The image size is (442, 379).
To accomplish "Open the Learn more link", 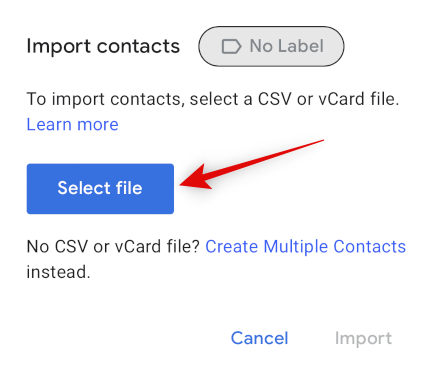I will [72, 124].
